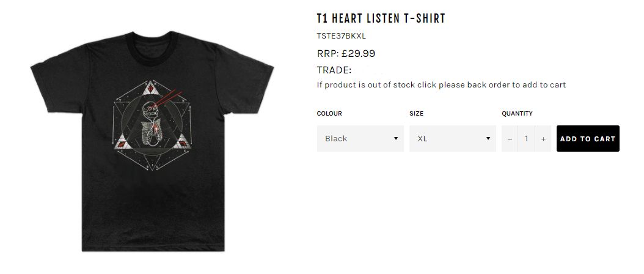Click the quantity number field
The height and width of the screenshot is (274, 644).
[526, 139]
